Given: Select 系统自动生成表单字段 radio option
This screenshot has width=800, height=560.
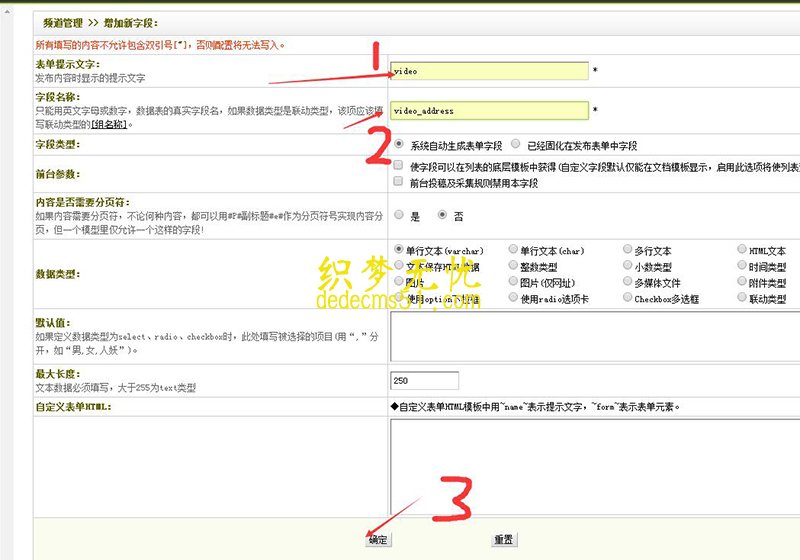Looking at the screenshot, I should pos(400,144).
